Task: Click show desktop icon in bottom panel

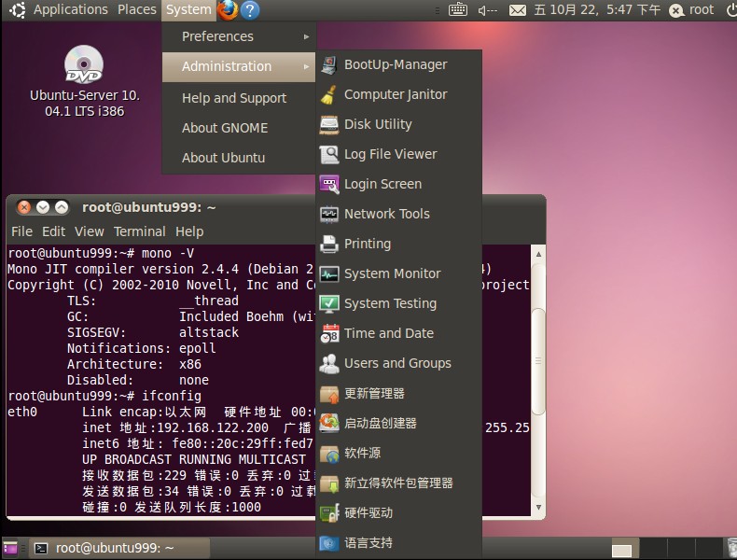Action: point(10,548)
